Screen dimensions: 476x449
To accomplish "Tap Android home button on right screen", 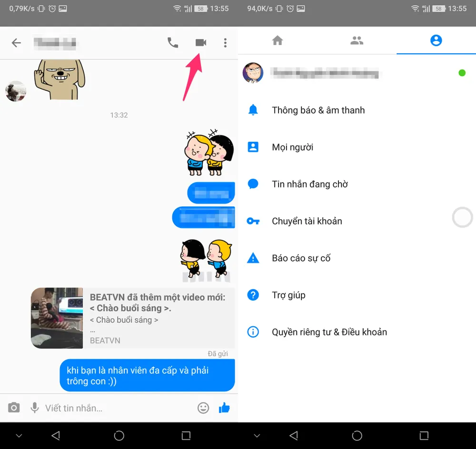I will click(357, 436).
